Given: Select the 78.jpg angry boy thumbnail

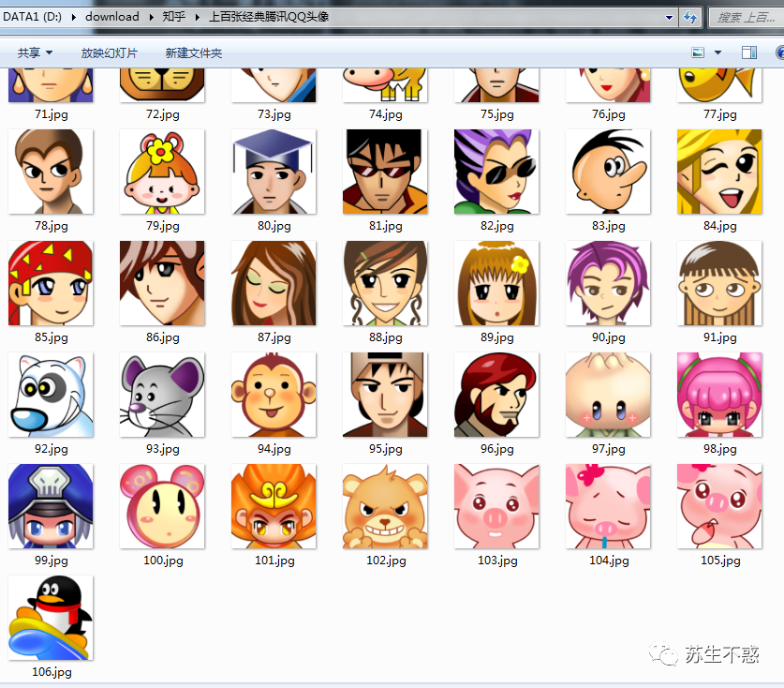Looking at the screenshot, I should point(51,172).
